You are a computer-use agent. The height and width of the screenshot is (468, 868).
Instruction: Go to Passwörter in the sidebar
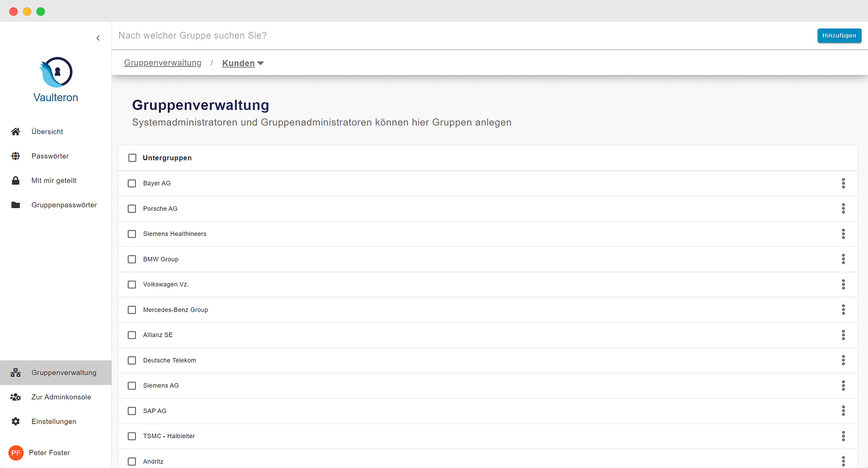[56, 156]
